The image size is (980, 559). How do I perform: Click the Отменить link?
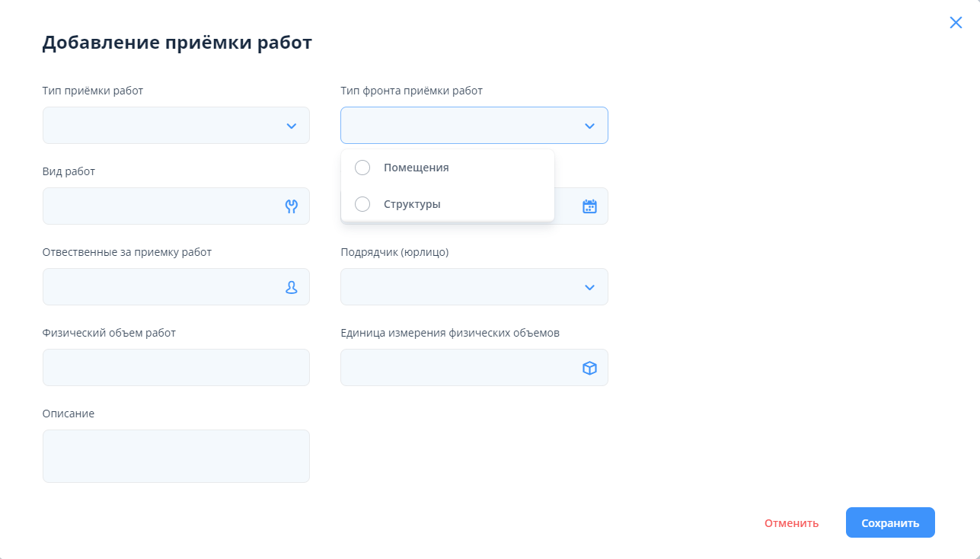point(791,523)
